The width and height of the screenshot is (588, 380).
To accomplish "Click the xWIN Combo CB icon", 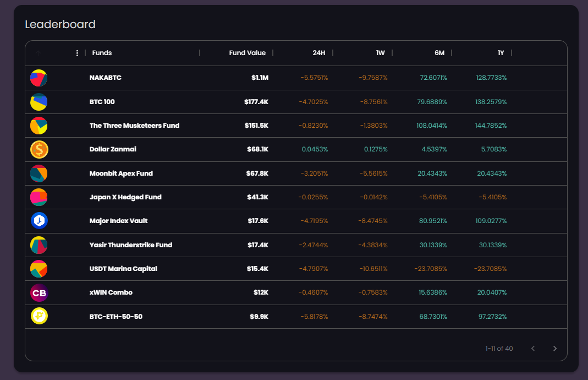I will pos(39,292).
